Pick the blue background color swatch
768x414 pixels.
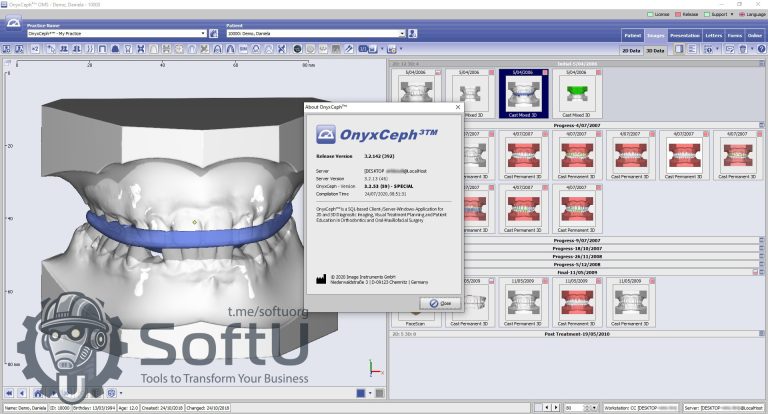361,393
